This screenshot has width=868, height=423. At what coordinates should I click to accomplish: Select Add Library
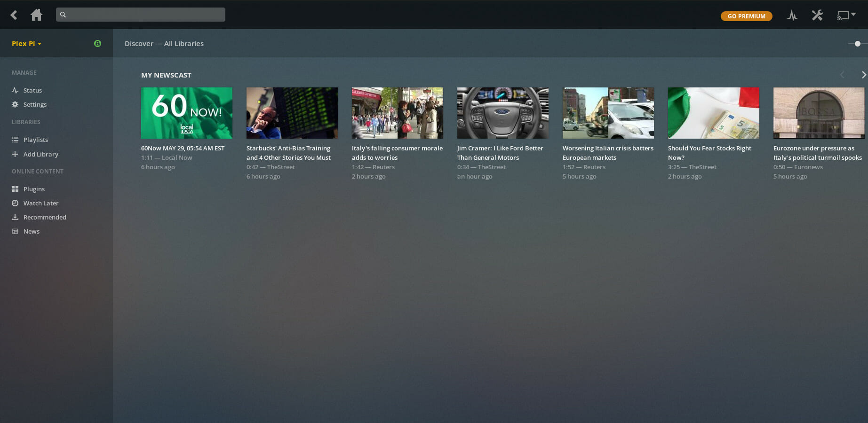(x=41, y=154)
